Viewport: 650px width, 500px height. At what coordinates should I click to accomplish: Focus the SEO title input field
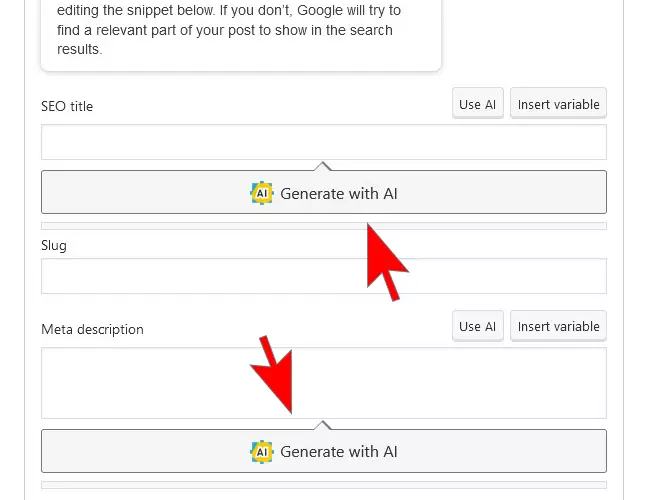(323, 142)
